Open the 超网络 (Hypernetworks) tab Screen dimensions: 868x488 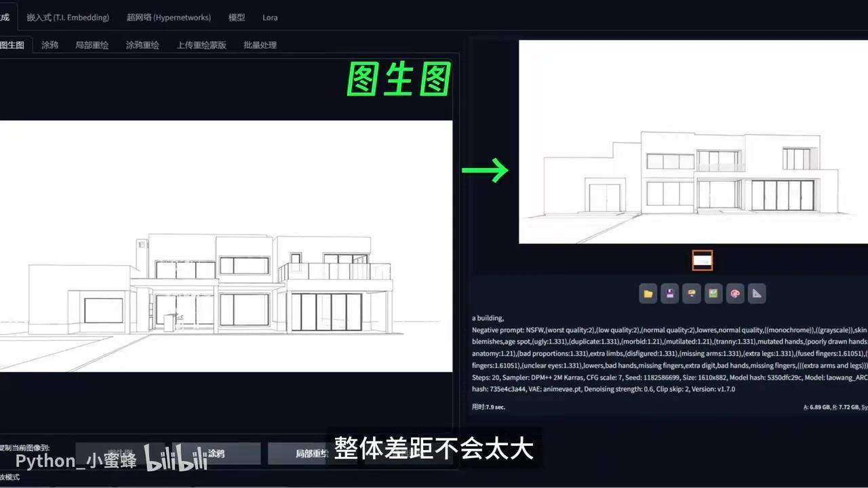pos(169,17)
